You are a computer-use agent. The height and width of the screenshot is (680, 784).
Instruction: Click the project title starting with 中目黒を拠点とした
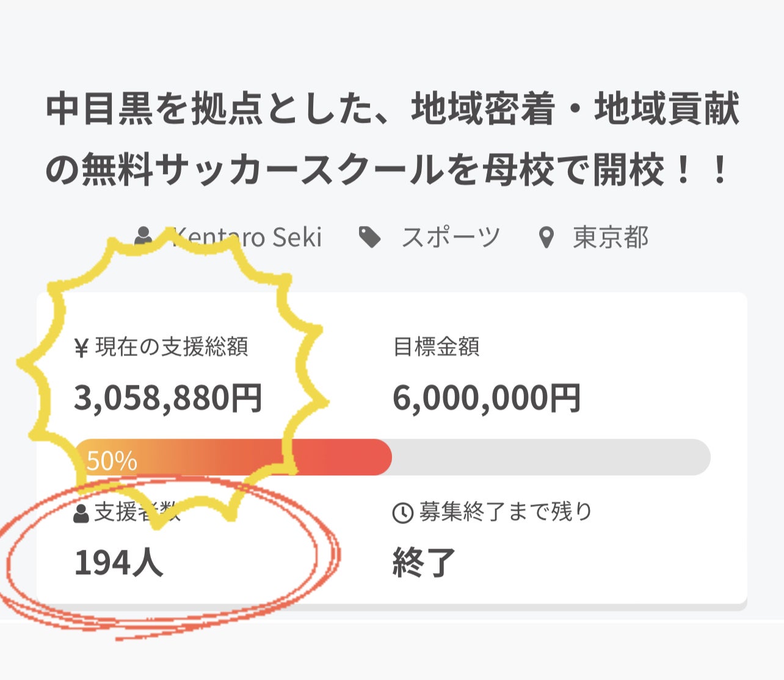(x=392, y=109)
